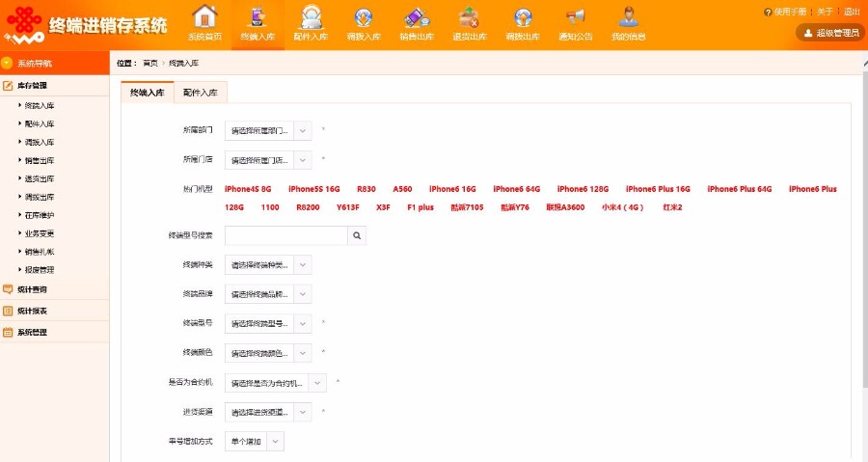Open 退货出库 icon in top navigation bar
The width and height of the screenshot is (868, 462).
coord(470,16)
